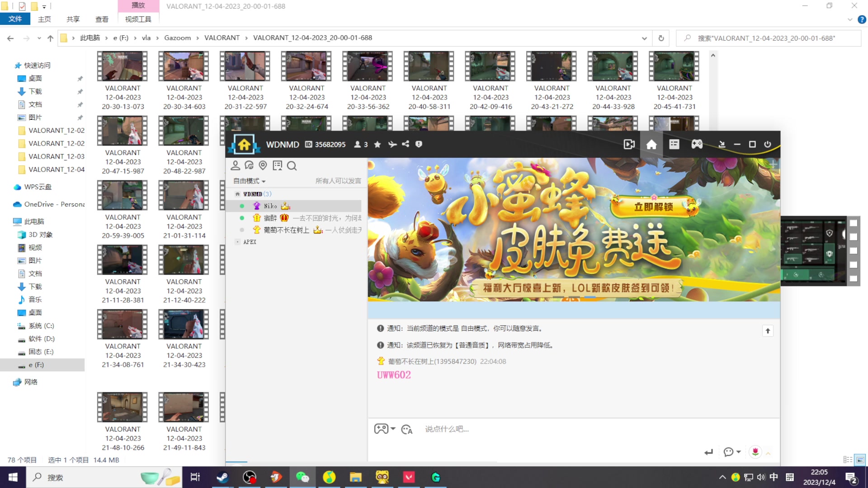Expand the APEX sub-channel node
This screenshot has height=488, width=868.
click(237, 242)
